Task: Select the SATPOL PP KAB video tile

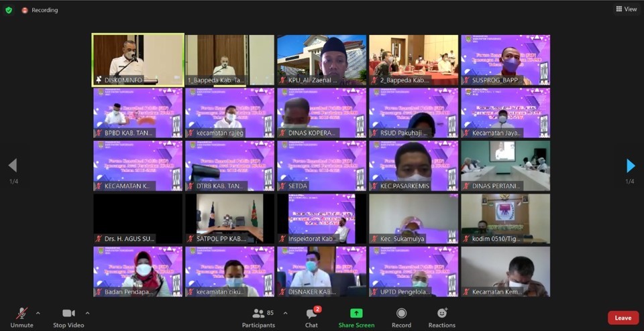Action: pos(229,218)
